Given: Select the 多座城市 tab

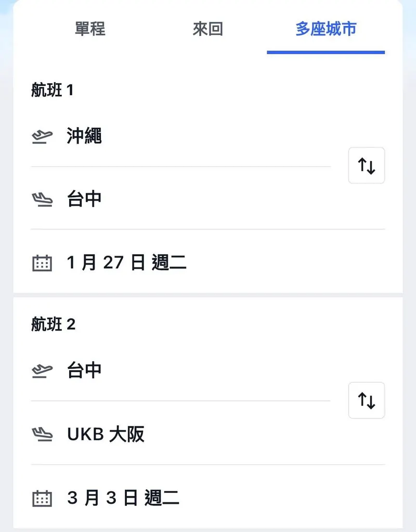Looking at the screenshot, I should click(x=326, y=29).
